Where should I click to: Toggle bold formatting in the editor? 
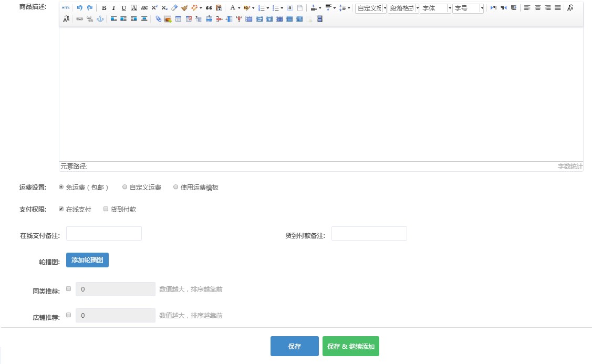pyautogui.click(x=104, y=8)
